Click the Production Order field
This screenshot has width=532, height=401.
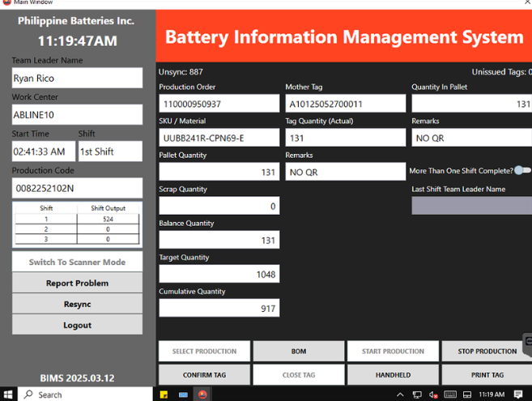pyautogui.click(x=219, y=104)
